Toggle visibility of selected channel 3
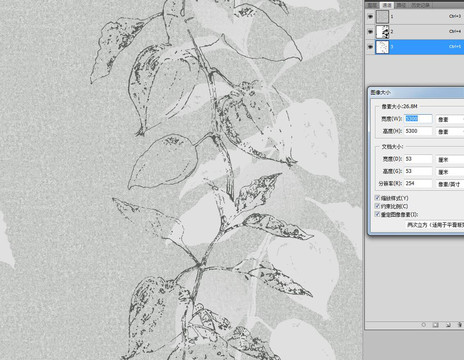The height and width of the screenshot is (360, 464). pyautogui.click(x=370, y=47)
